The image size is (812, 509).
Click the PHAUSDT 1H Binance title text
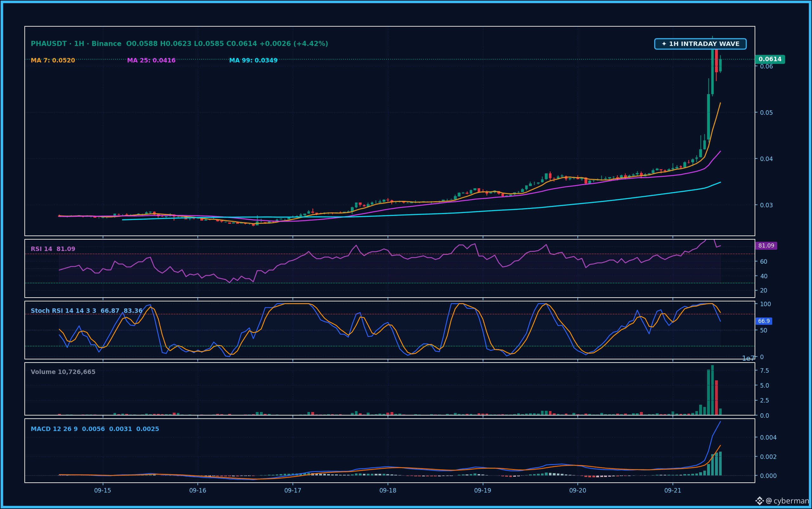[x=76, y=44]
